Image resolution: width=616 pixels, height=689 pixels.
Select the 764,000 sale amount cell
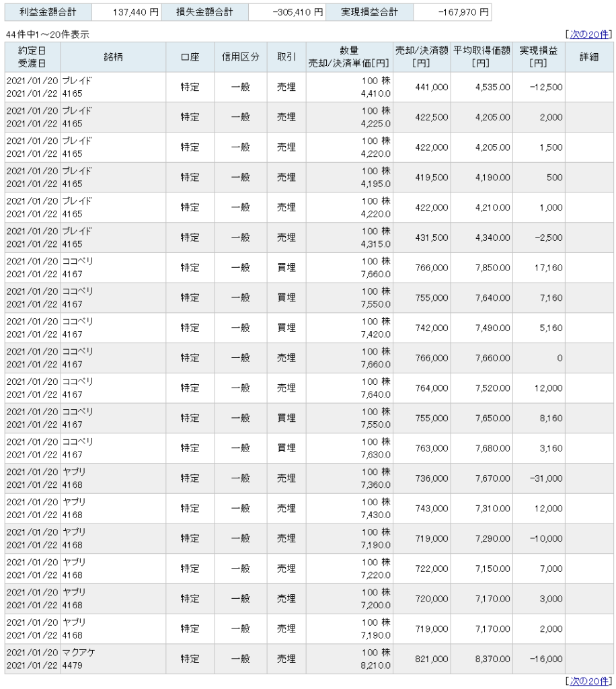(x=422, y=388)
